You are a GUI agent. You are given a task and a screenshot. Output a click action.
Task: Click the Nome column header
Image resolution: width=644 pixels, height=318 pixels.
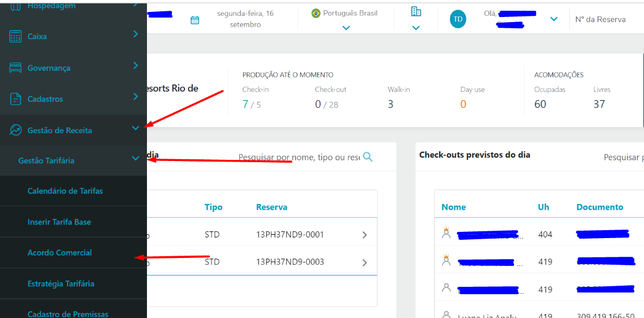[453, 207]
